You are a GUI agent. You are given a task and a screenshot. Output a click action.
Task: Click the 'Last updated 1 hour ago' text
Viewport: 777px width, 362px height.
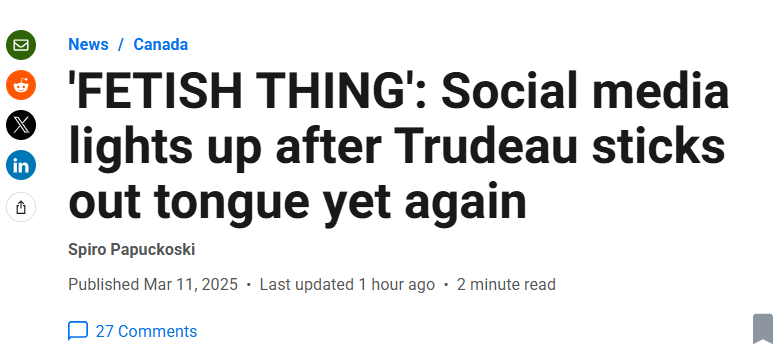[347, 285]
